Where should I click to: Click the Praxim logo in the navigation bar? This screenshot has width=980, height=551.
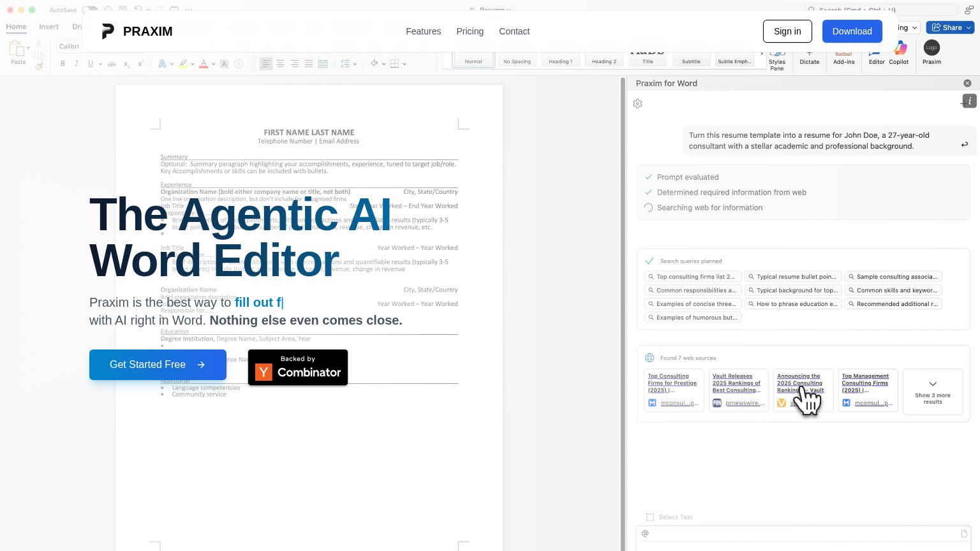coord(137,31)
